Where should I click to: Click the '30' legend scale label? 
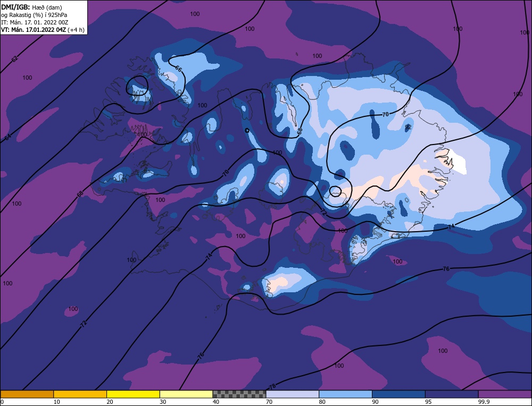tap(163, 402)
